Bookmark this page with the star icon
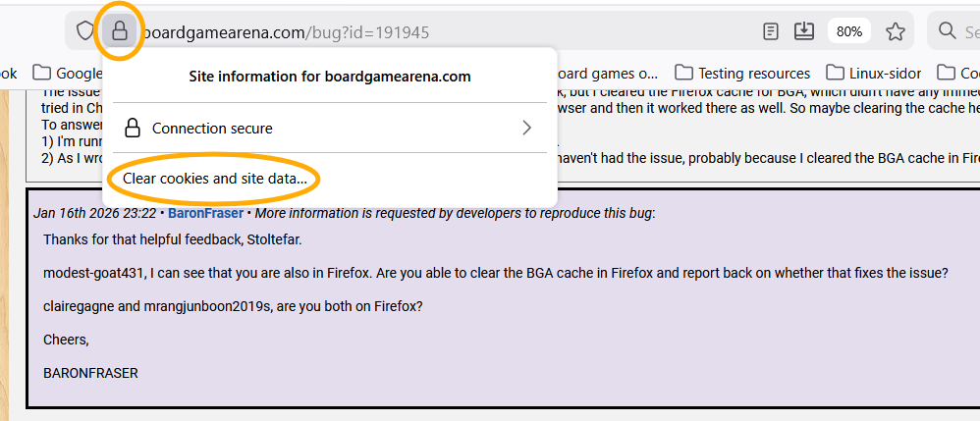The width and height of the screenshot is (980, 421). pos(895,31)
